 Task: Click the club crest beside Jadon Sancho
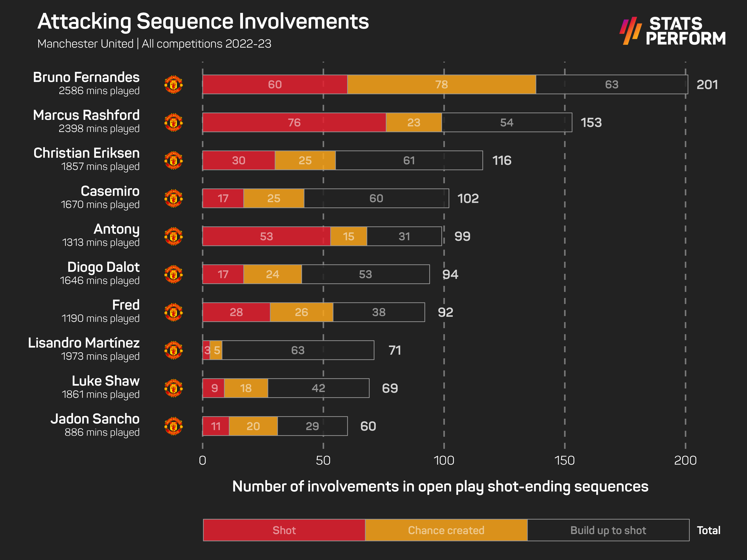(x=173, y=426)
